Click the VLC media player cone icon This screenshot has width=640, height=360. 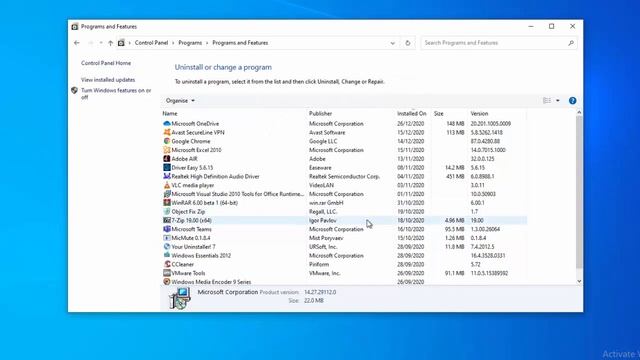click(x=167, y=185)
